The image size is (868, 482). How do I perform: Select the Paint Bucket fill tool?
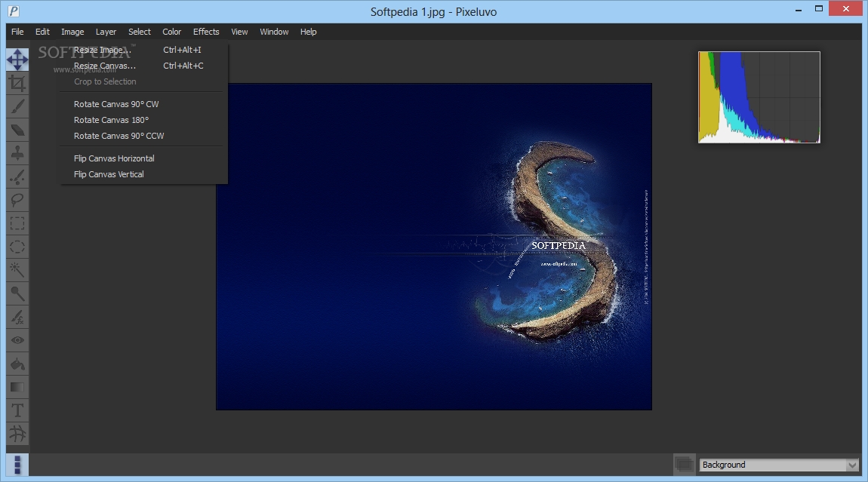click(17, 364)
